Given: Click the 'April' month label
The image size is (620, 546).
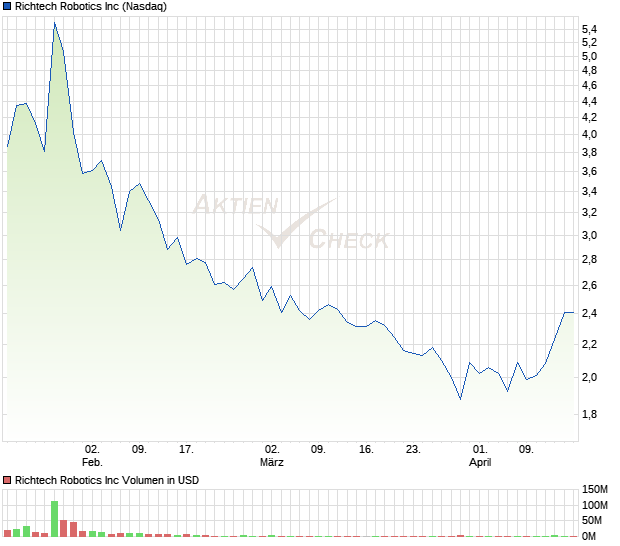Looking at the screenshot, I should point(480,462).
